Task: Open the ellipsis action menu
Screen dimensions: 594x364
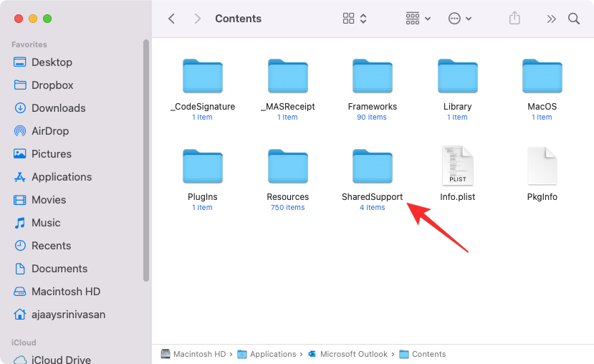Action: [x=460, y=19]
